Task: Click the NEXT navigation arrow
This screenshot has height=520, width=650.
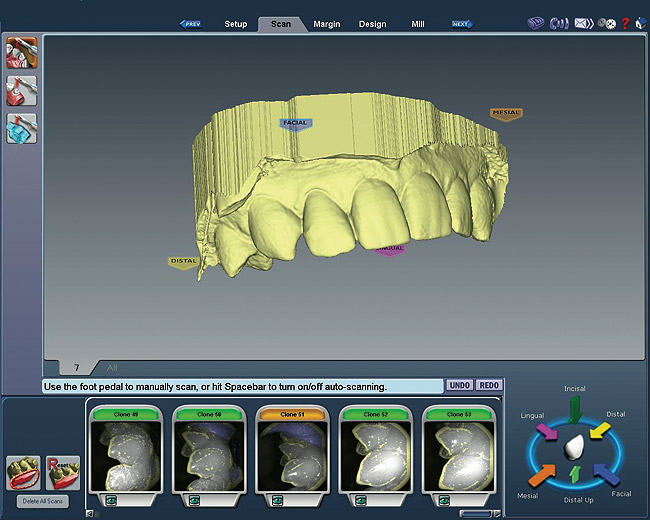Action: pos(461,23)
